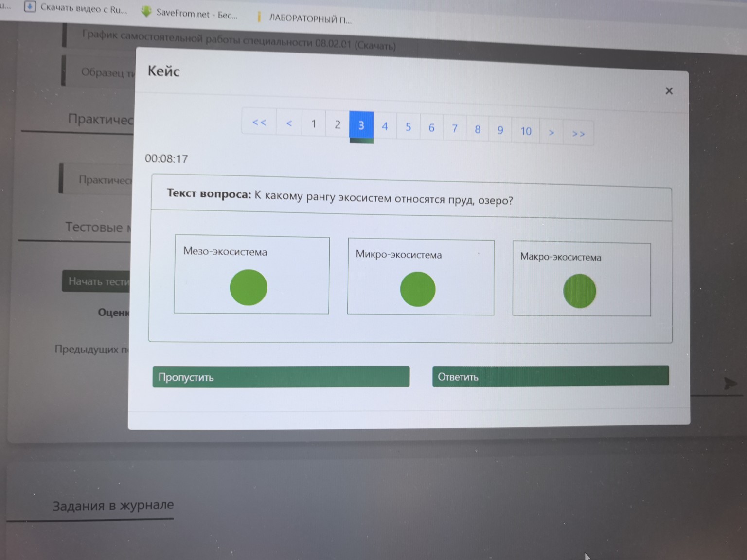
Task: Click the Пропустить button
Action: (x=281, y=377)
